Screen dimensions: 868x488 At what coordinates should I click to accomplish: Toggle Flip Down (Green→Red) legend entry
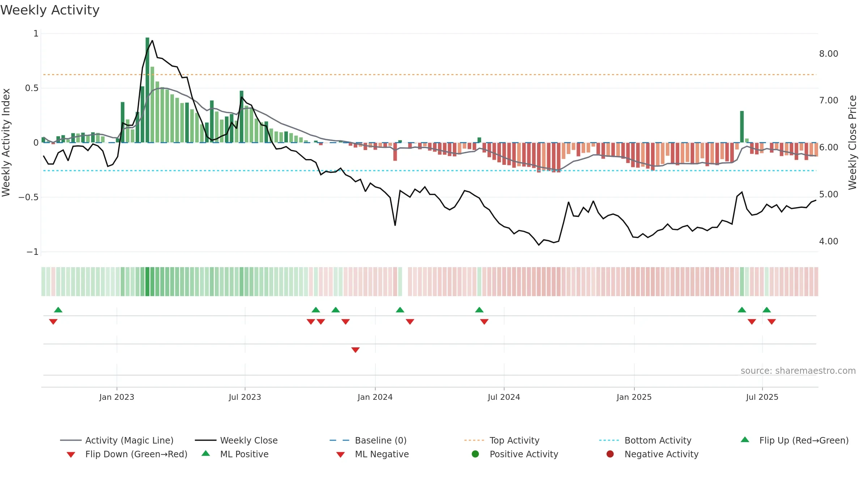coord(127,454)
